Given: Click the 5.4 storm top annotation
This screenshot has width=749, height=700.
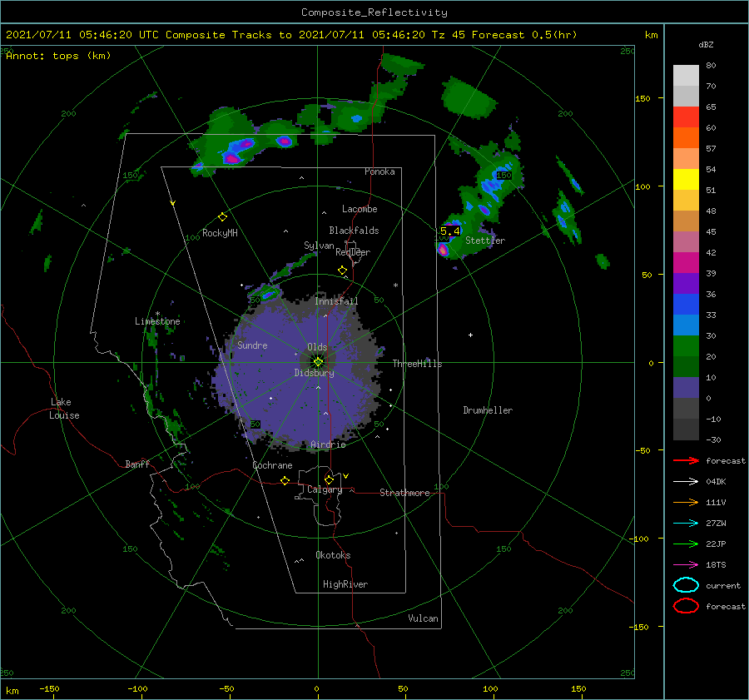Looking at the screenshot, I should pos(449,231).
